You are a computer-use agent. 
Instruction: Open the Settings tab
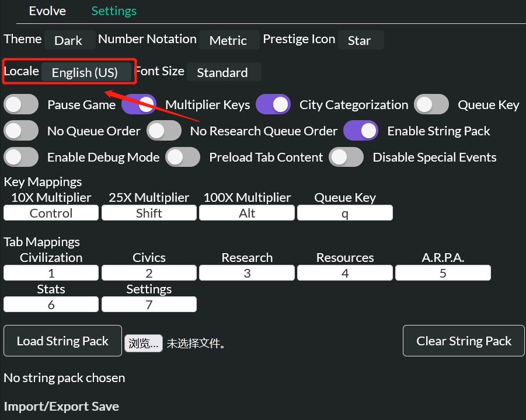113,10
